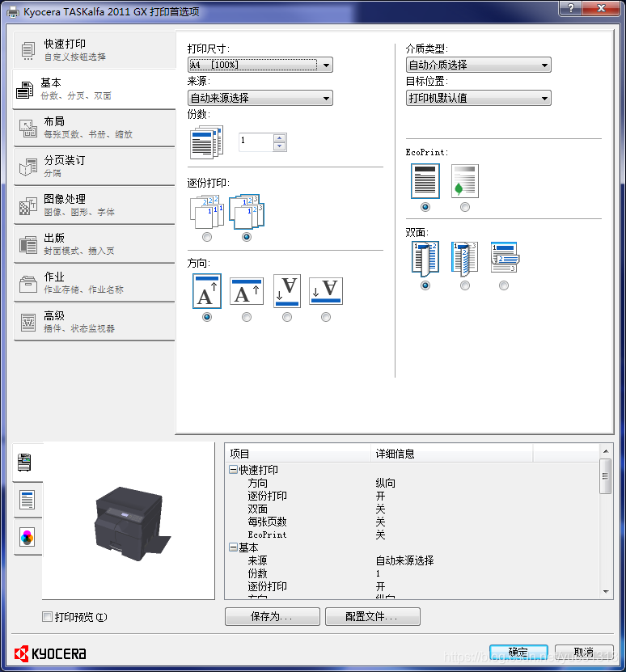Click the settings list scroll up arrow
The width and height of the screenshot is (626, 672).
[606, 451]
